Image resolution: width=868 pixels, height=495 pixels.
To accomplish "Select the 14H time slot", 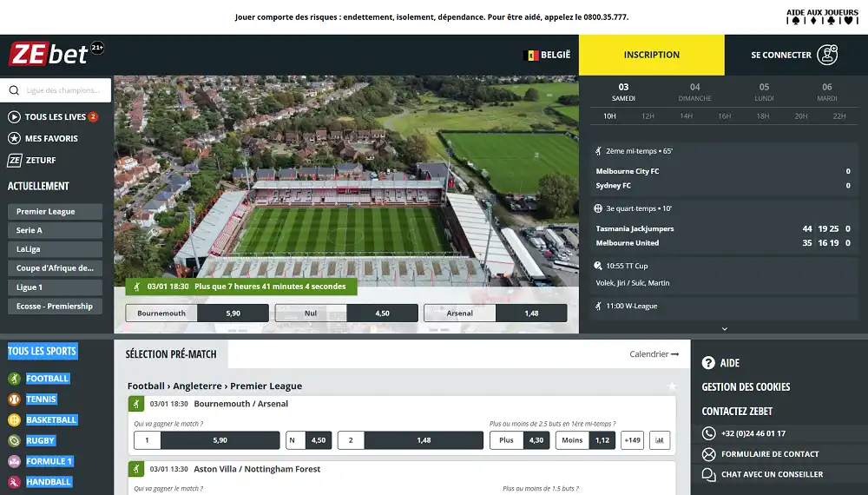I will coord(686,115).
